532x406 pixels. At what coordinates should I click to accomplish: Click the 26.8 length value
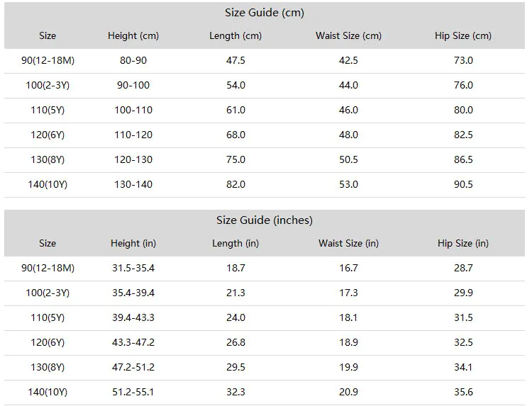(235, 342)
